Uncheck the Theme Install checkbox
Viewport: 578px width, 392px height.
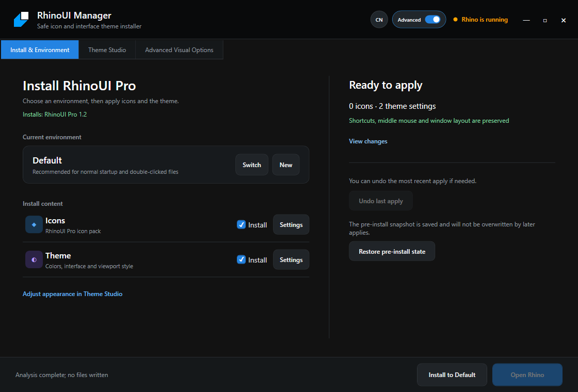tap(241, 260)
